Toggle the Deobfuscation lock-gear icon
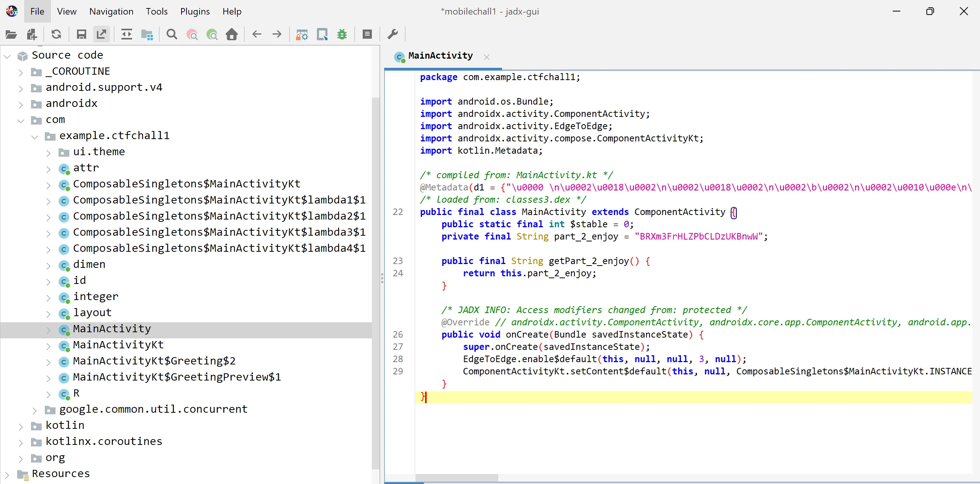Screen dimensions: 980x484 pos(302,34)
